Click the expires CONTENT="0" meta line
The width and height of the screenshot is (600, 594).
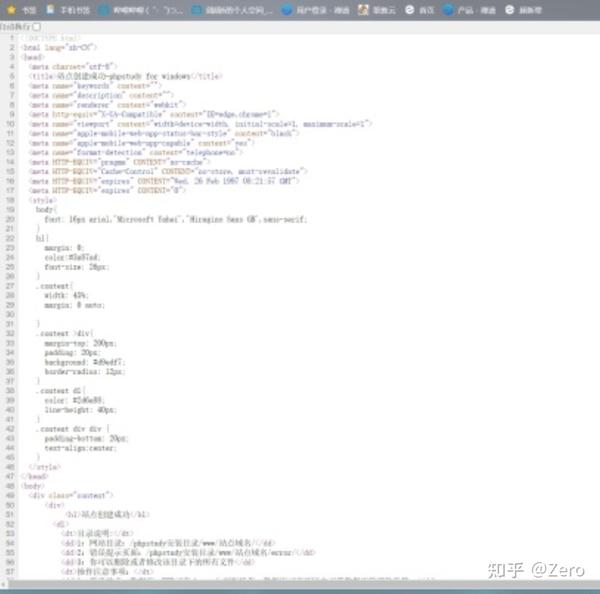coord(107,190)
